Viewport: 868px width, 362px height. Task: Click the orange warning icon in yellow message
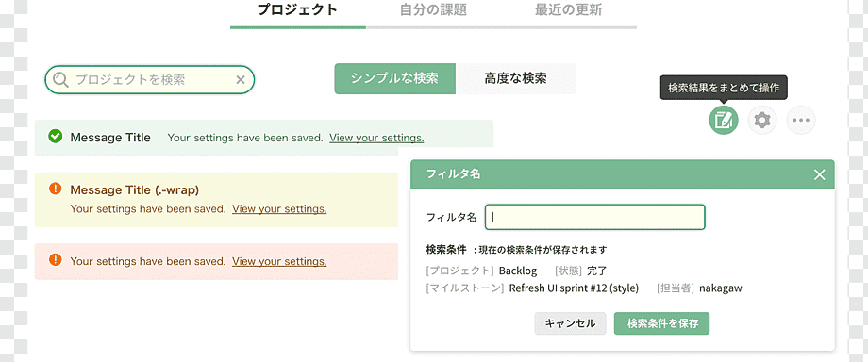55,189
